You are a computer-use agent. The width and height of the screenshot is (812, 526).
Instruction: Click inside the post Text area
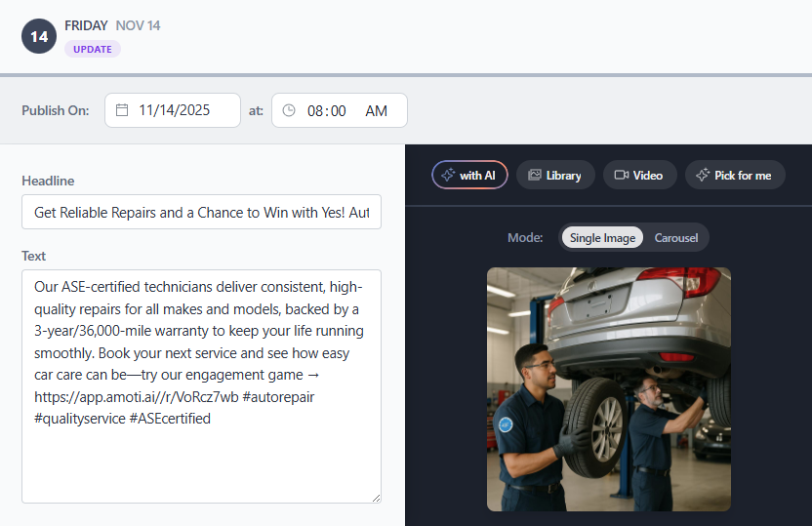[x=201, y=459]
